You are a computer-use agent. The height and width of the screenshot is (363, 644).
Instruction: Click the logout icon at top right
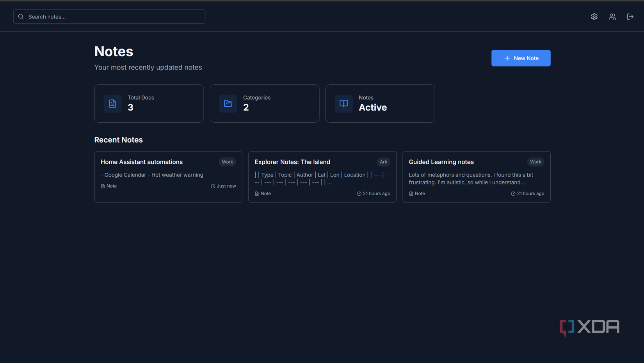(x=630, y=16)
